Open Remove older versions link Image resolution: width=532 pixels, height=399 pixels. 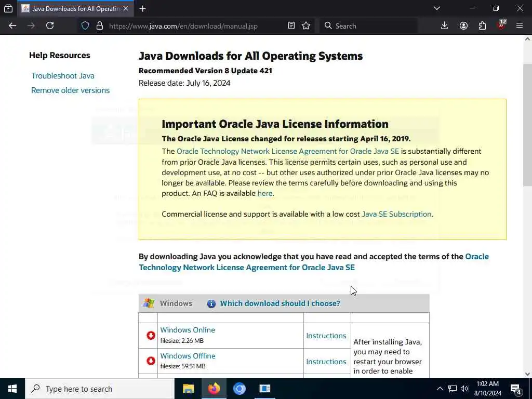click(70, 90)
